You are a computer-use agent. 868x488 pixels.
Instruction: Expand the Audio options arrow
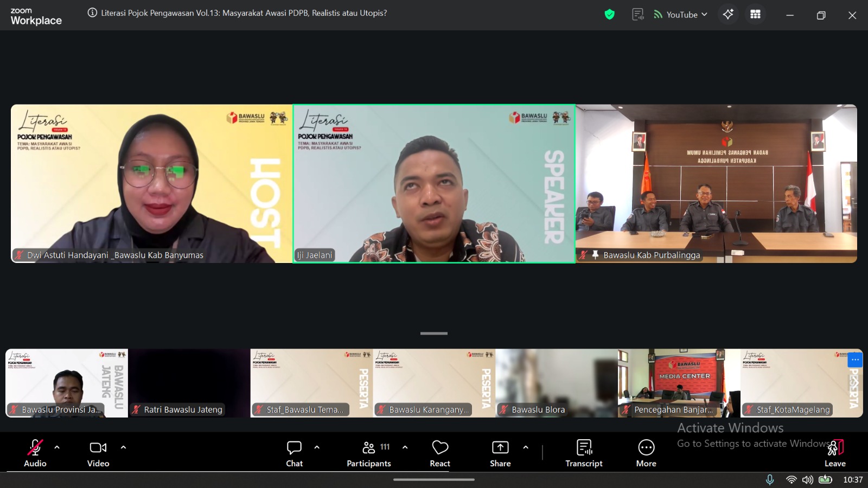pyautogui.click(x=57, y=447)
